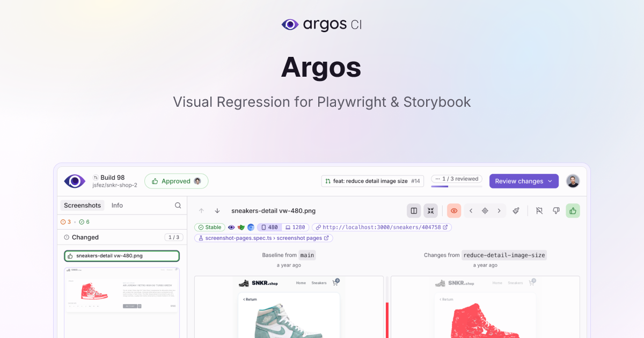Approve the screenshot with the green thumbs-up
Viewport: 644px width, 338px height.
click(573, 210)
